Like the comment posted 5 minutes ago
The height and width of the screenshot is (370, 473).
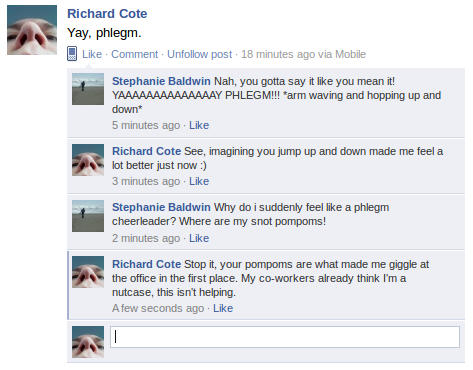199,125
